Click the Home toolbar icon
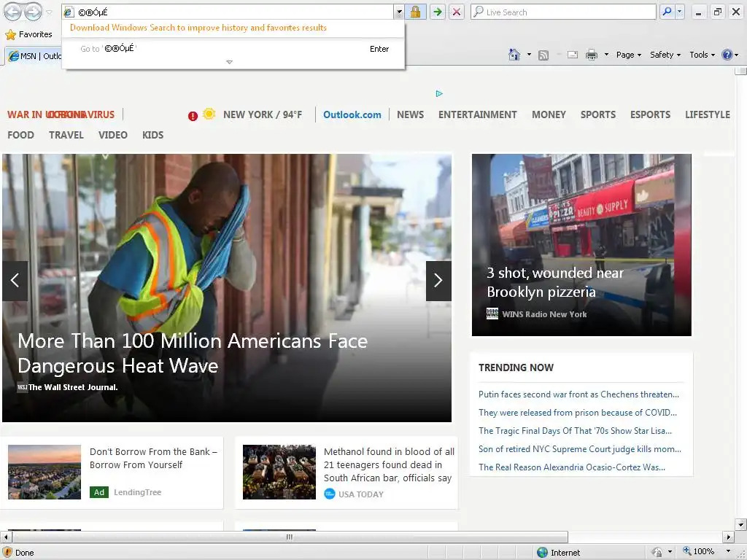747x560 pixels. (x=514, y=55)
